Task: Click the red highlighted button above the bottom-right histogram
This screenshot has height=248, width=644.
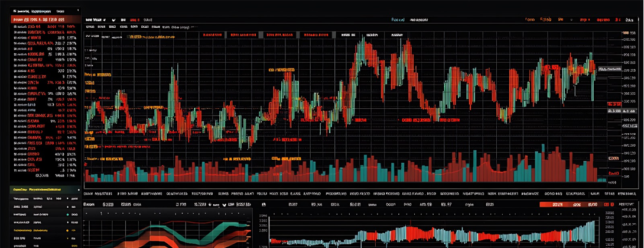Action: [558, 204]
